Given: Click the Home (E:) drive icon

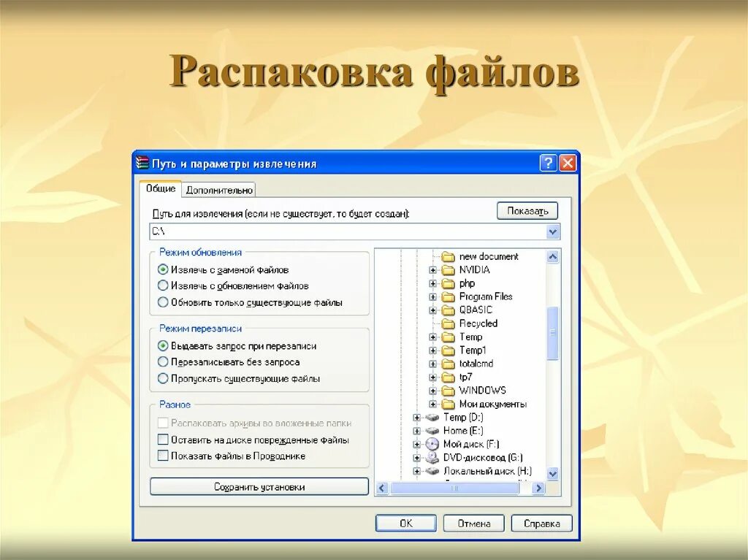Looking at the screenshot, I should [x=432, y=431].
